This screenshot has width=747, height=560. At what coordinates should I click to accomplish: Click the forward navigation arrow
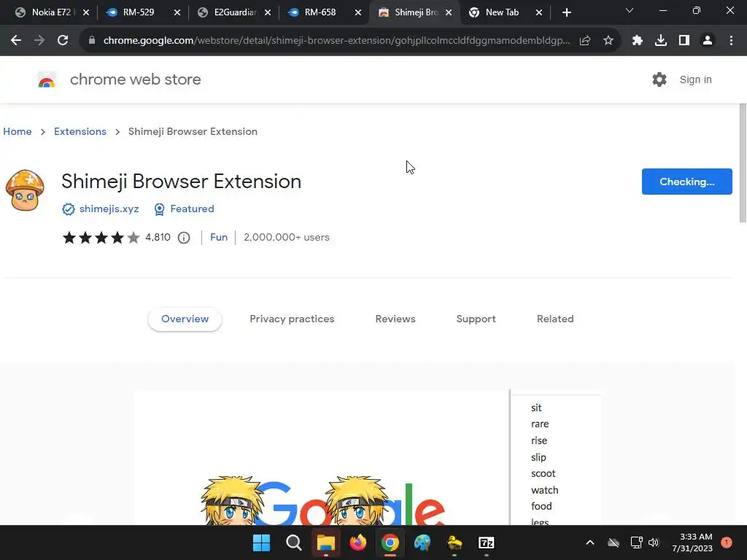click(39, 41)
